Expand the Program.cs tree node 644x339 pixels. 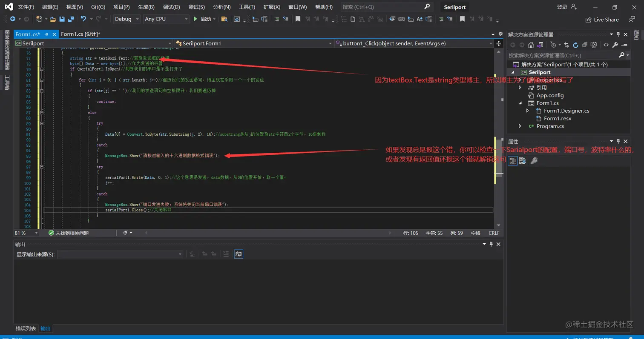(x=520, y=126)
